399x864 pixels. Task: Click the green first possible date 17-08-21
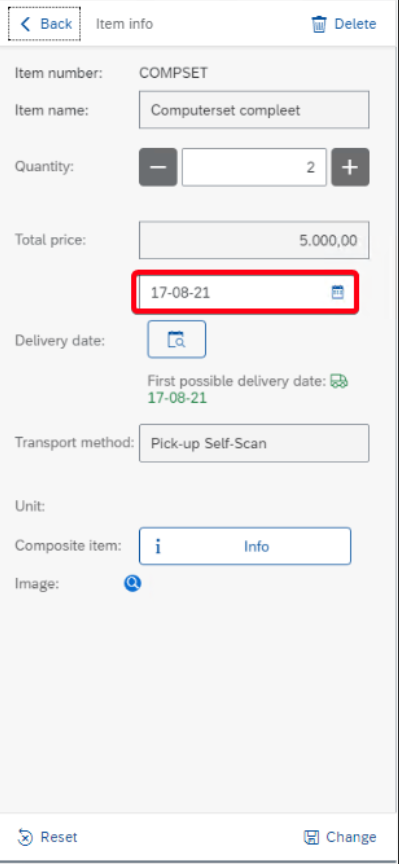click(x=177, y=398)
